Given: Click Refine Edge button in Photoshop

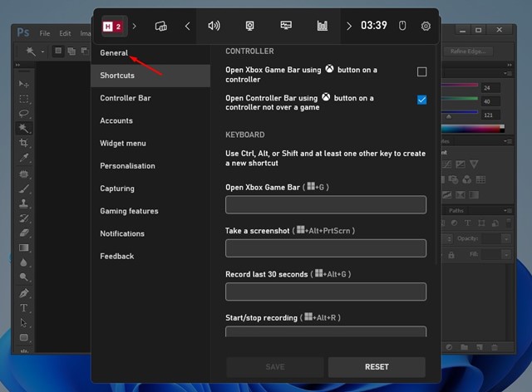Looking at the screenshot, I should coord(468,51).
